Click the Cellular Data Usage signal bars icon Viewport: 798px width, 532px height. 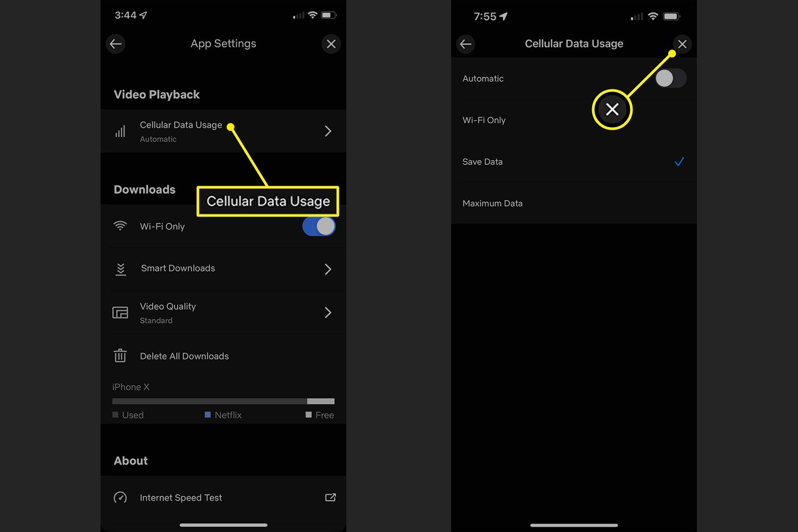click(x=121, y=131)
